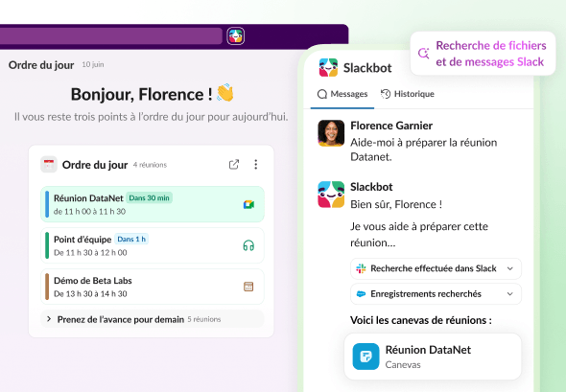Click the calendar icon beside Ordre du jour
This screenshot has width=566, height=392.
click(x=49, y=165)
